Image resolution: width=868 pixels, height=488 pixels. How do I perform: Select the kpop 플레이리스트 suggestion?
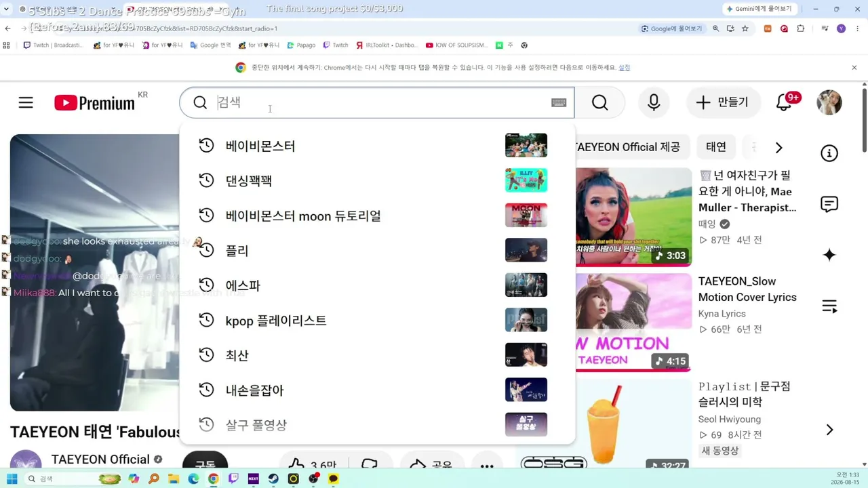(x=377, y=321)
